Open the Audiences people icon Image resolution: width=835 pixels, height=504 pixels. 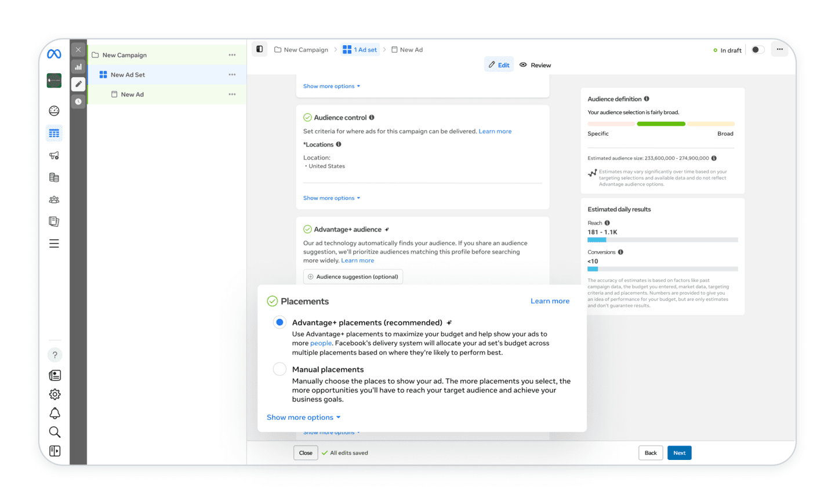pos(54,200)
